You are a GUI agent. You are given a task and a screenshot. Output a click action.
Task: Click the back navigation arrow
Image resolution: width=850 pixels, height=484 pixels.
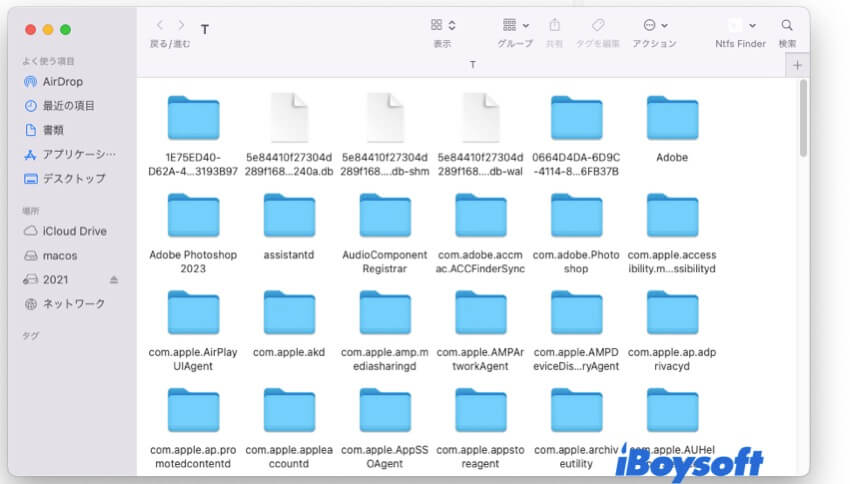tap(160, 25)
